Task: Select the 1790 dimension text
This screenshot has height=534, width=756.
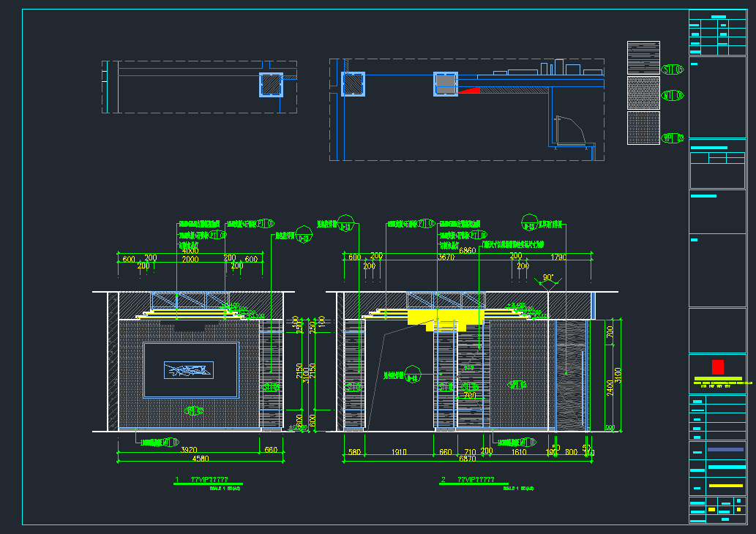Action: coord(558,257)
